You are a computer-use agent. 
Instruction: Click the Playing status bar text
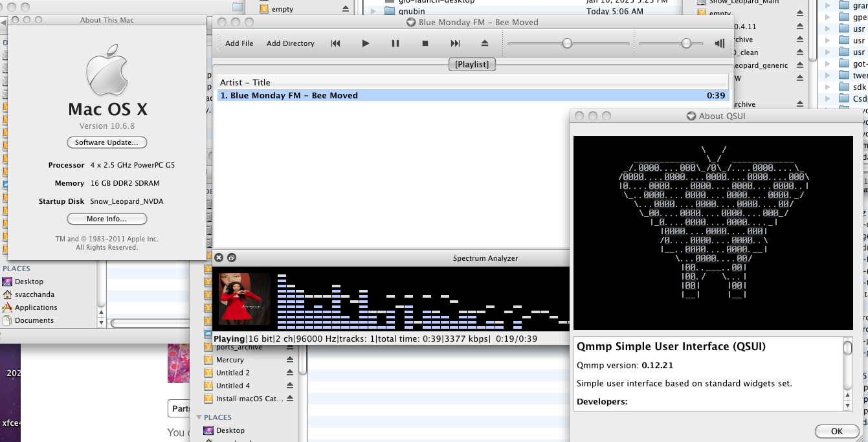(x=229, y=338)
